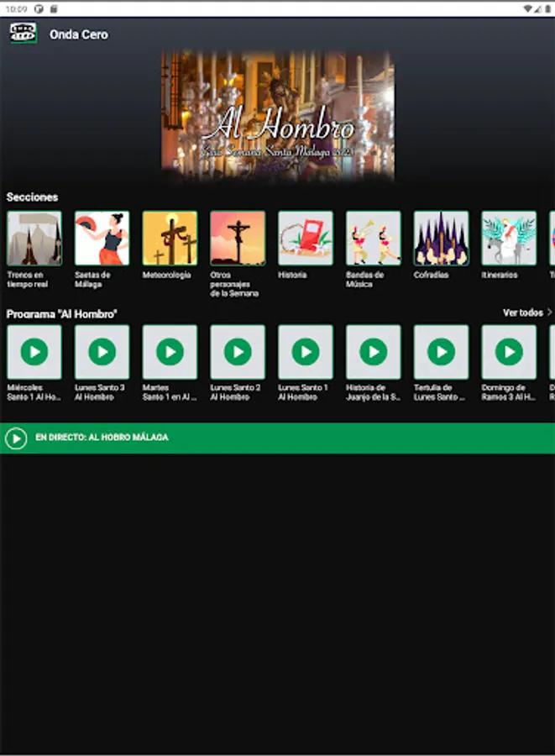The height and width of the screenshot is (756, 555).
Task: Play Domingo de Ramos 3 episode
Action: (x=509, y=352)
